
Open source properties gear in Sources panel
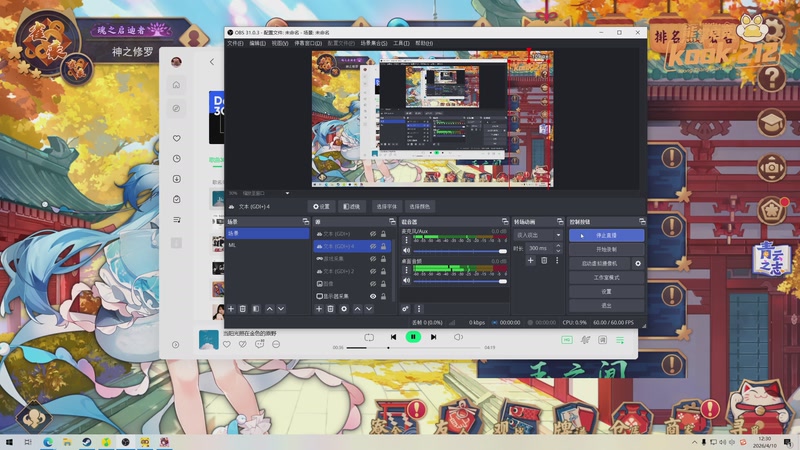pyautogui.click(x=344, y=309)
